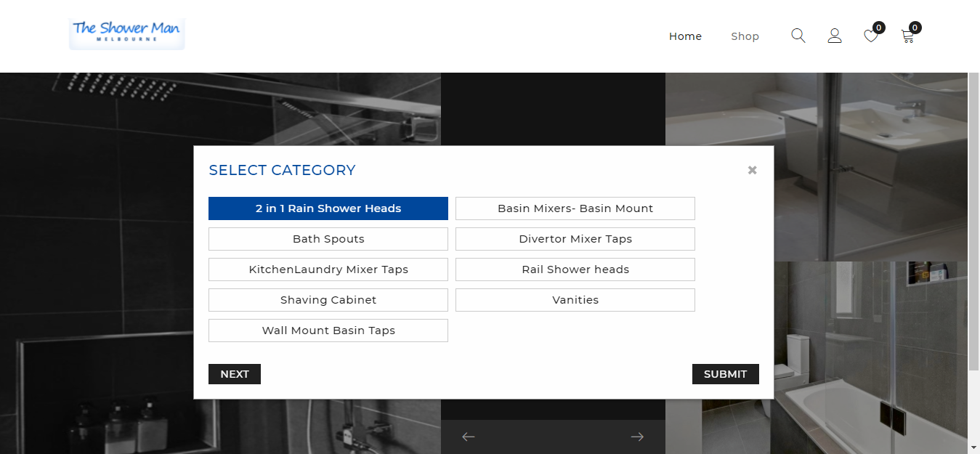Viewport: 980px width, 454px height.
Task: Open the Home menu item
Action: coord(685,36)
